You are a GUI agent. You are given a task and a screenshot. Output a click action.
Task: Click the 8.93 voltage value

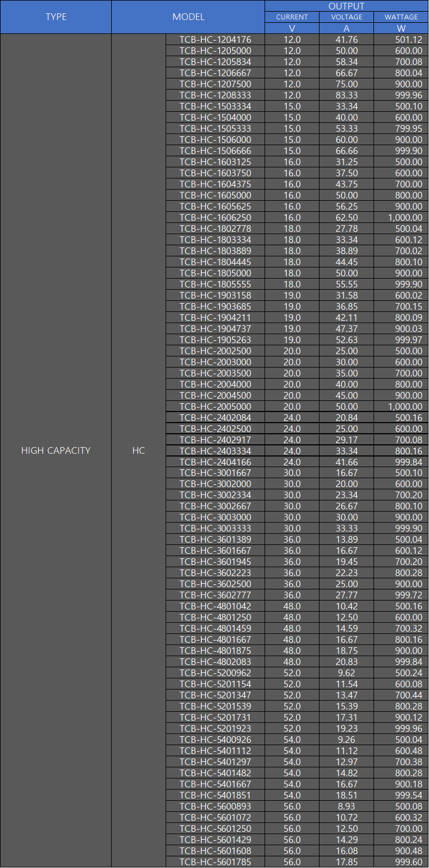pos(347,806)
